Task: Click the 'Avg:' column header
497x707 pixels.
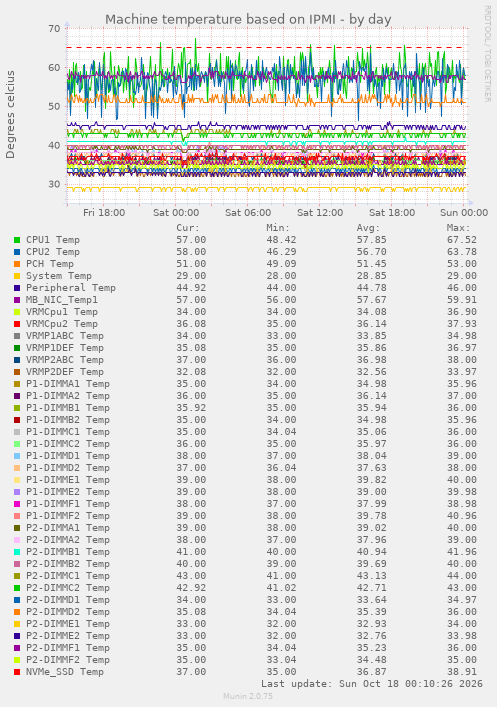Action: tap(368, 228)
